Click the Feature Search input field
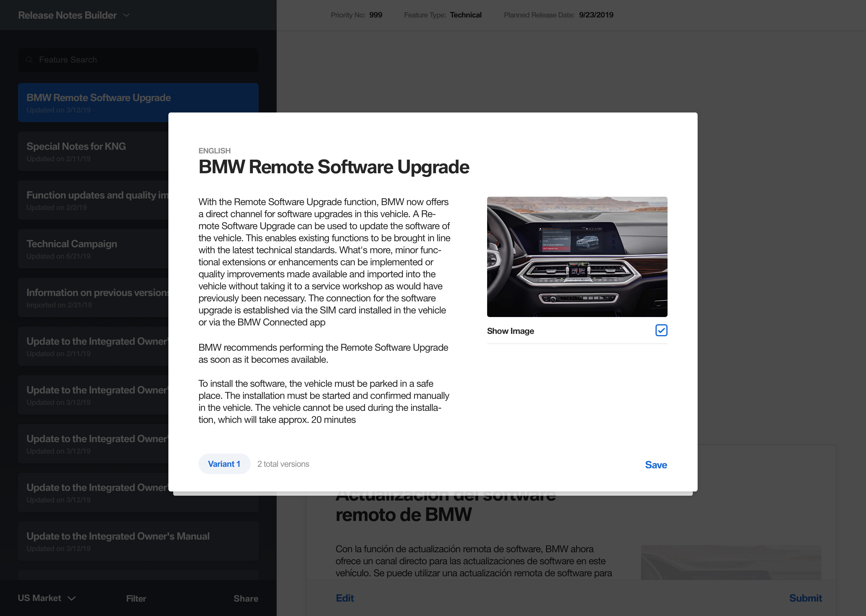 138,60
